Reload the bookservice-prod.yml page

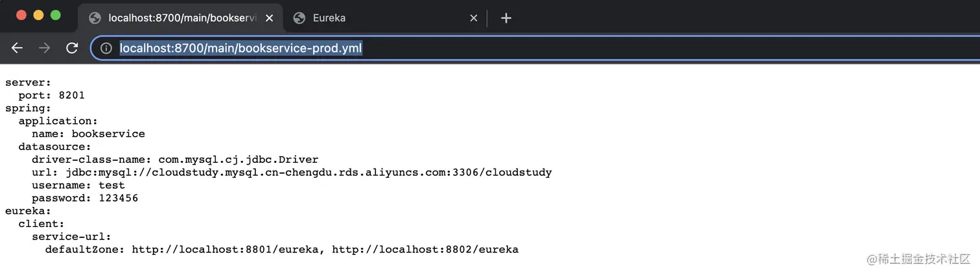click(72, 48)
